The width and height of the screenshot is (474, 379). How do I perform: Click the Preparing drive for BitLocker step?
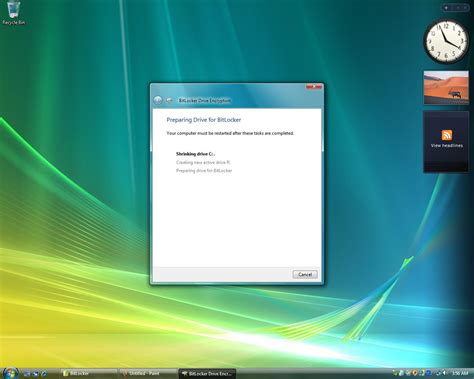point(204,171)
